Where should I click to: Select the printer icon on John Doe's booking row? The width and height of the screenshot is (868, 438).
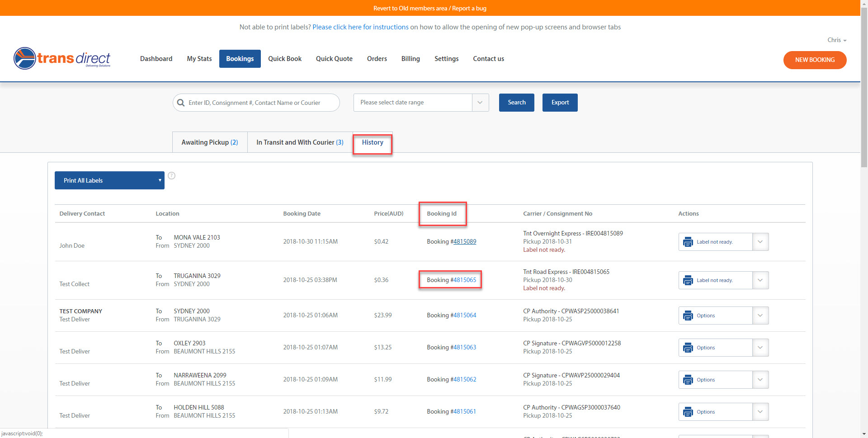click(x=688, y=242)
